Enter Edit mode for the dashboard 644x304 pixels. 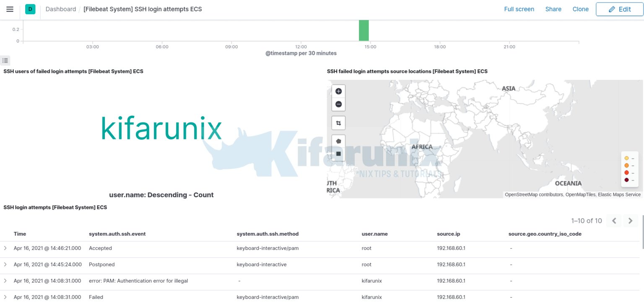(x=619, y=9)
